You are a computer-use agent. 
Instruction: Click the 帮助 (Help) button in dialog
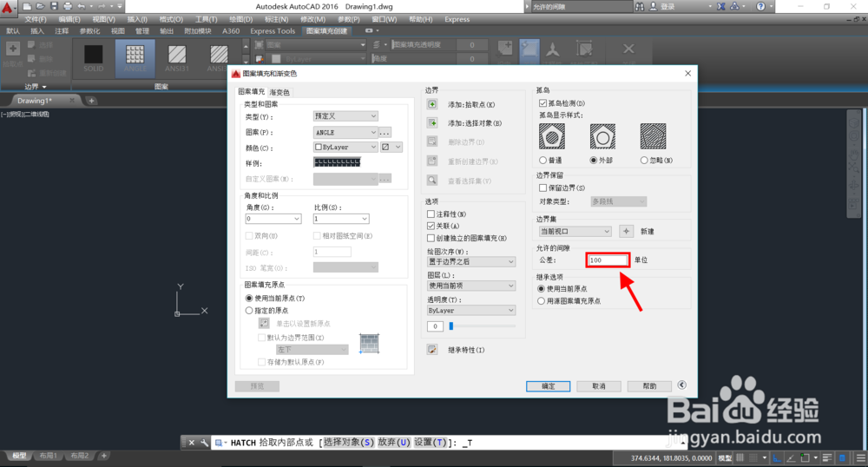coord(649,386)
